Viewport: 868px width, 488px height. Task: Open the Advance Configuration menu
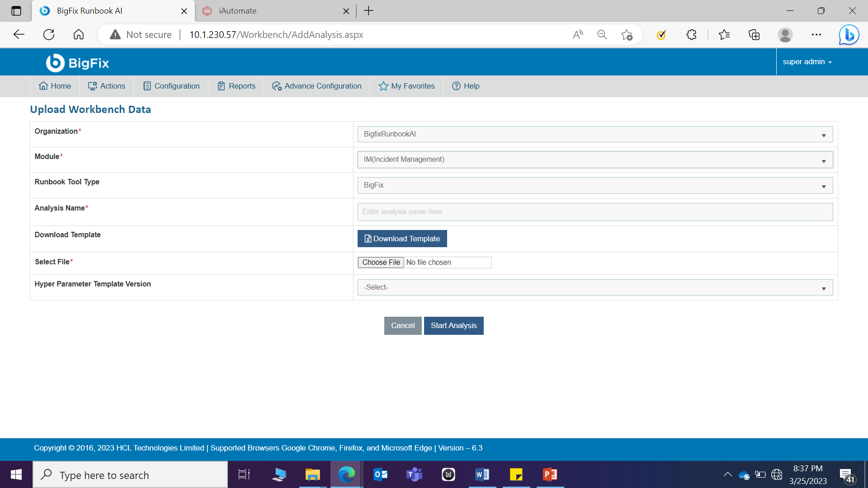317,86
